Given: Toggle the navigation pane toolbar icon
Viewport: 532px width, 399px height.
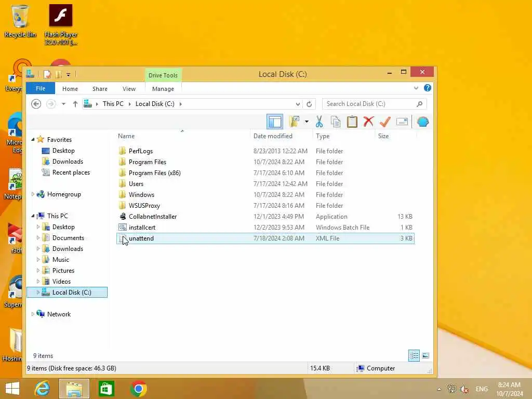Looking at the screenshot, I should pyautogui.click(x=274, y=122).
